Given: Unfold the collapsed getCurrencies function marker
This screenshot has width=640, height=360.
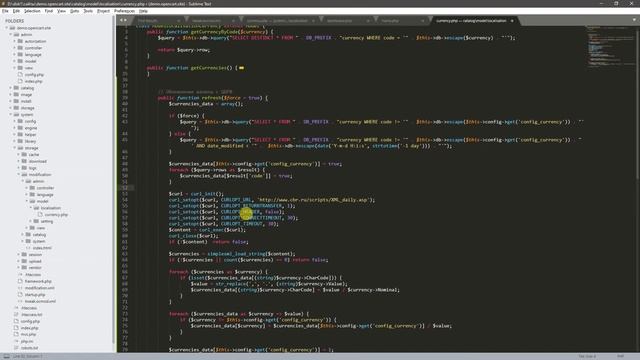Looking at the screenshot, I should [x=242, y=68].
